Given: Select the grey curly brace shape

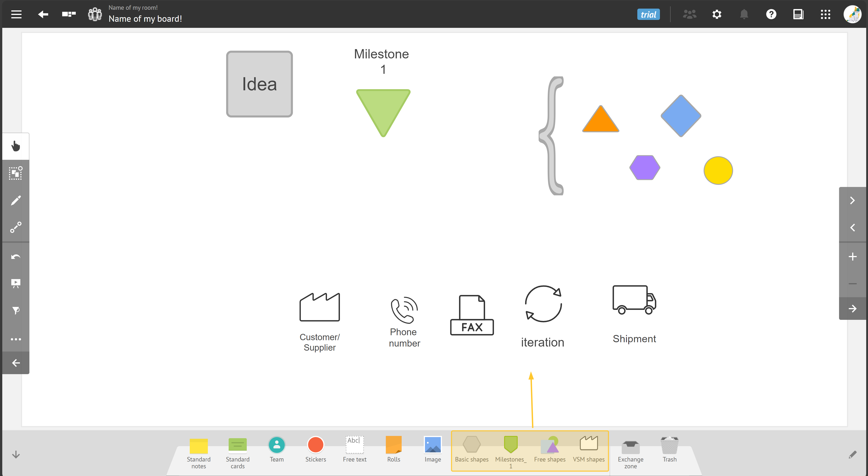Looking at the screenshot, I should (x=551, y=136).
